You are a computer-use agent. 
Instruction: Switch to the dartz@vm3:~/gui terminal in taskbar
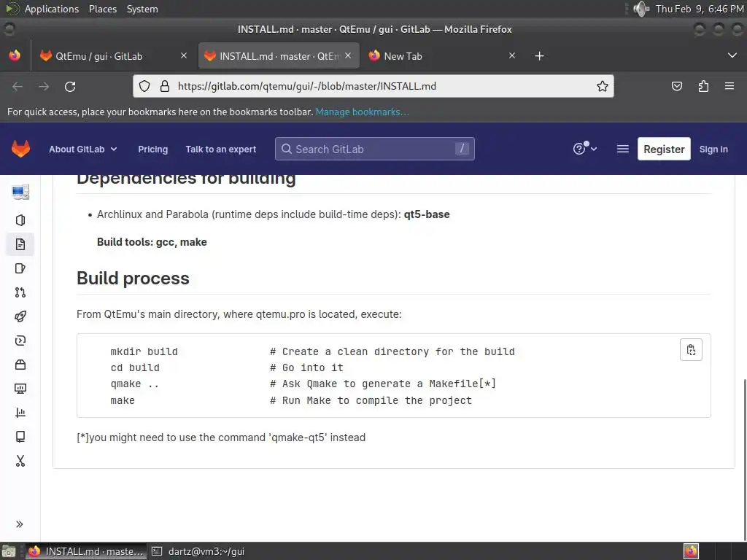coord(198,551)
